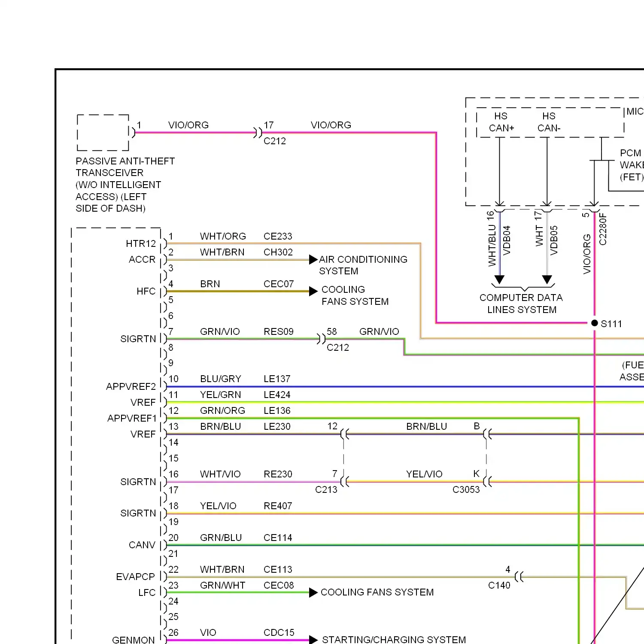644x644 pixels.
Task: Select the WHT/VIO wire color label
Action: pos(220,474)
